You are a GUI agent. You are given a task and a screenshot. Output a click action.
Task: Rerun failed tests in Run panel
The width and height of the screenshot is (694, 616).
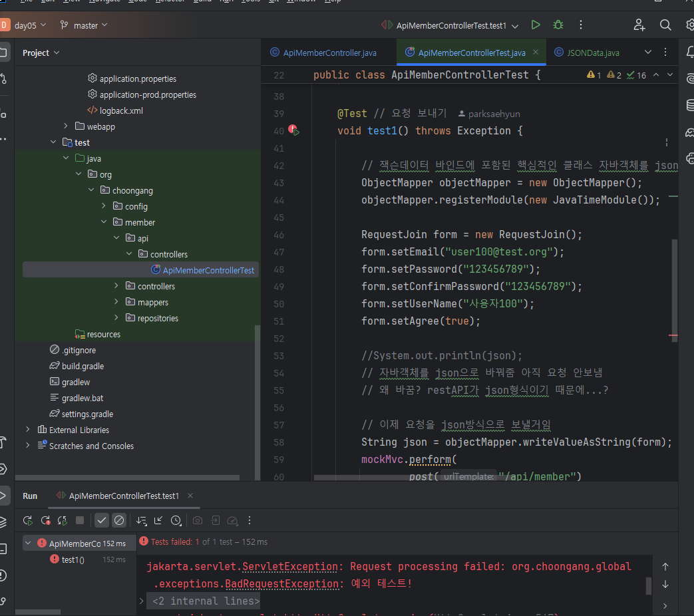[x=45, y=520]
